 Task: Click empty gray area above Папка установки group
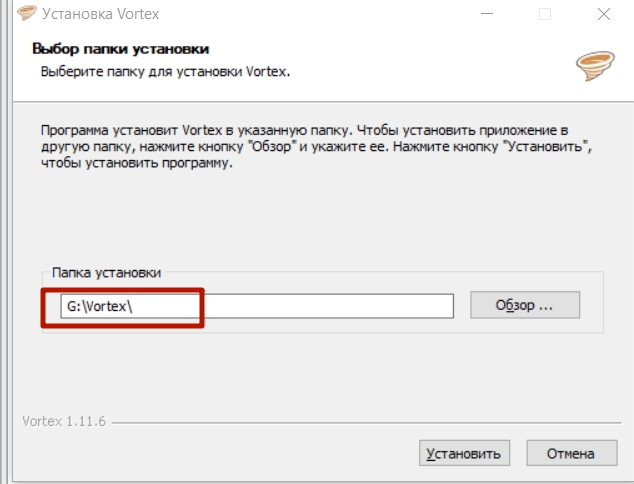coord(316,218)
